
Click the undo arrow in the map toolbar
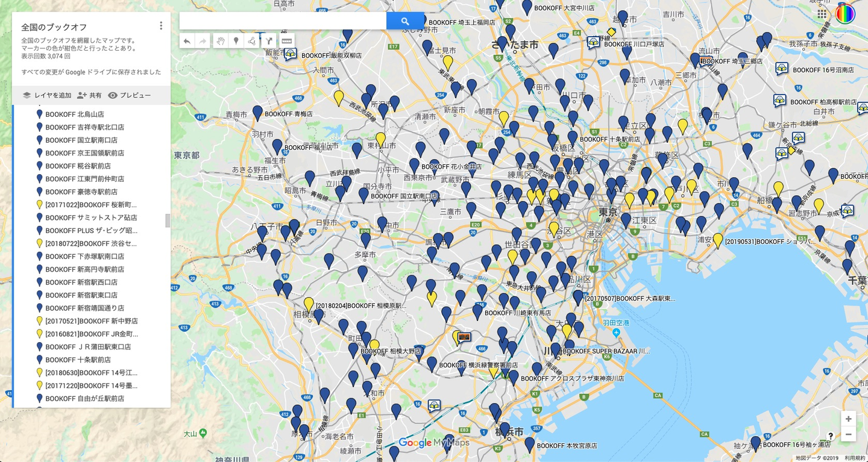[187, 41]
